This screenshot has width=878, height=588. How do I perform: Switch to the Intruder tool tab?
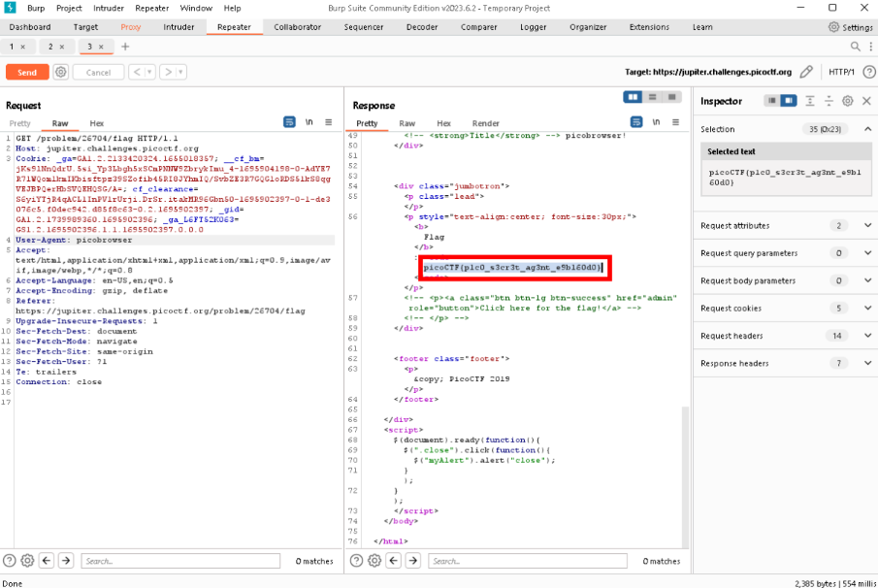pyautogui.click(x=179, y=27)
